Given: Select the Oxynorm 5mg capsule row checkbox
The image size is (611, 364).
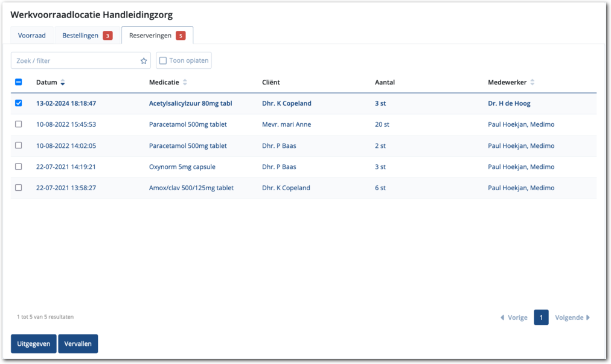Looking at the screenshot, I should pyautogui.click(x=18, y=167).
